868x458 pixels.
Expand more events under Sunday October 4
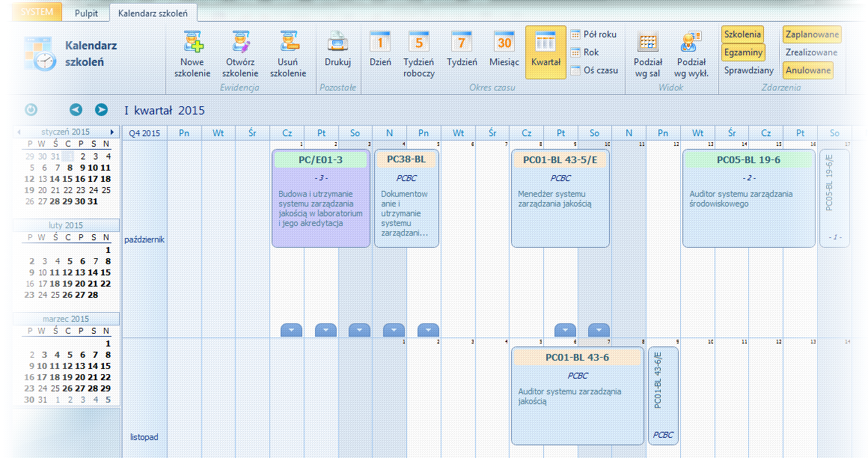coord(394,330)
